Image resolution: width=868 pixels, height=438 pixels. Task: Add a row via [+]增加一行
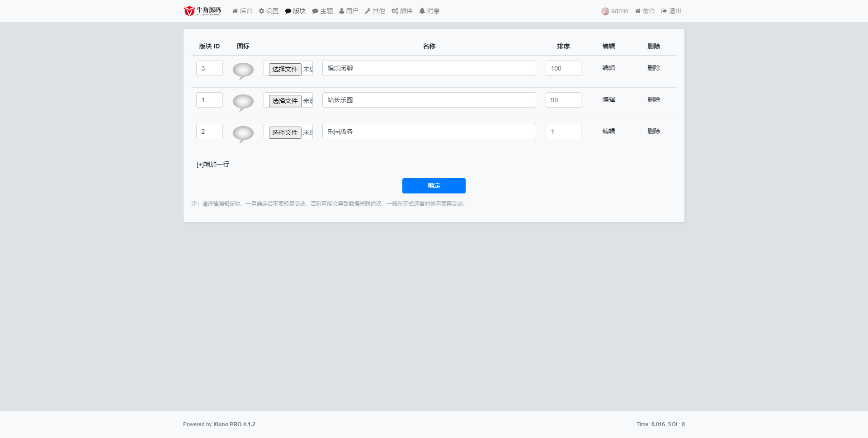(212, 164)
